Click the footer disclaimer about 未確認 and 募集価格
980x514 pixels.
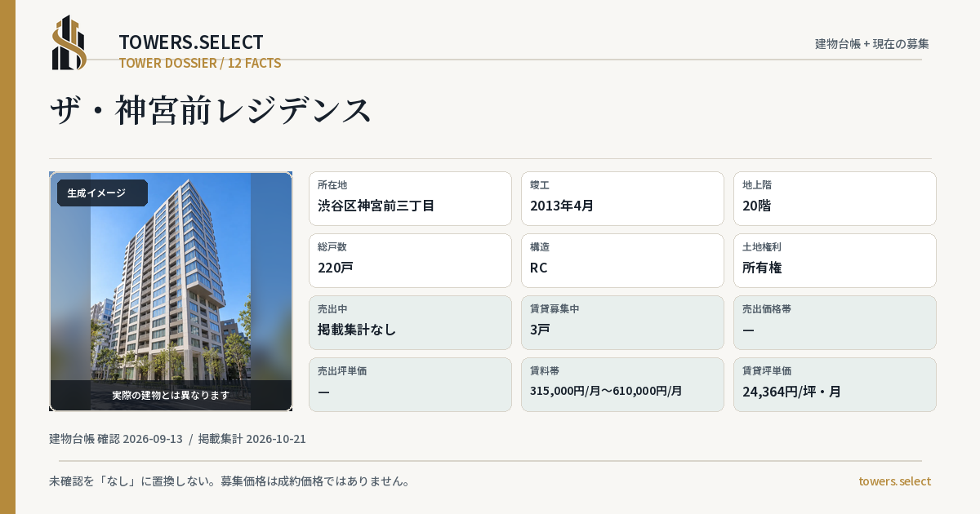229,481
